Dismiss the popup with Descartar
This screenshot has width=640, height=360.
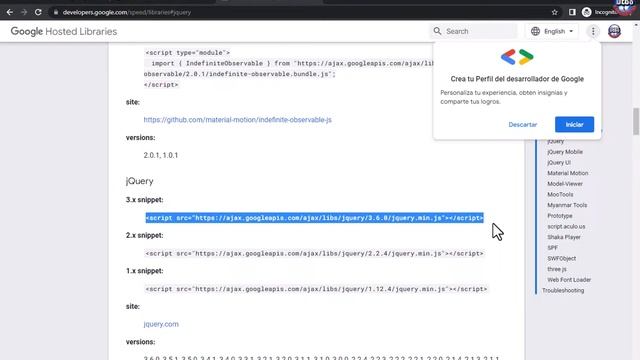(522, 124)
